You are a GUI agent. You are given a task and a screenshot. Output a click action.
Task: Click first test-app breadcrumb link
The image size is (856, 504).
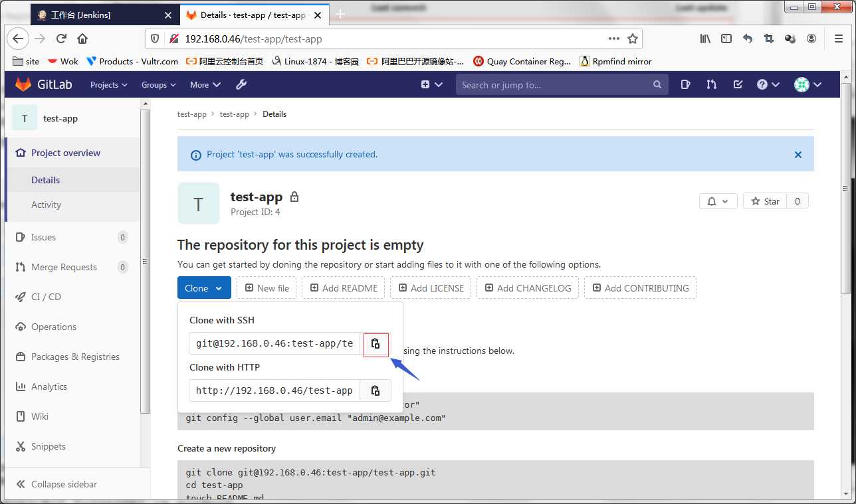[x=192, y=114]
